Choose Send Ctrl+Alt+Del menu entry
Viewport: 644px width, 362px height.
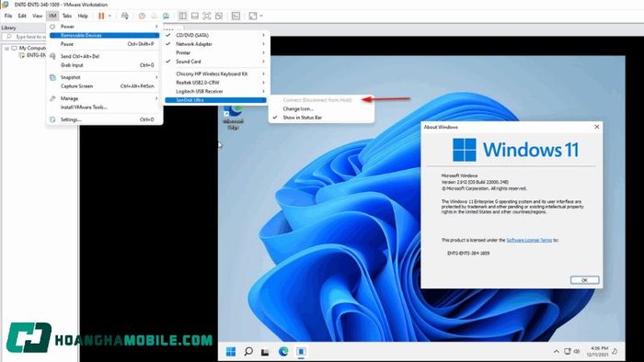point(104,56)
